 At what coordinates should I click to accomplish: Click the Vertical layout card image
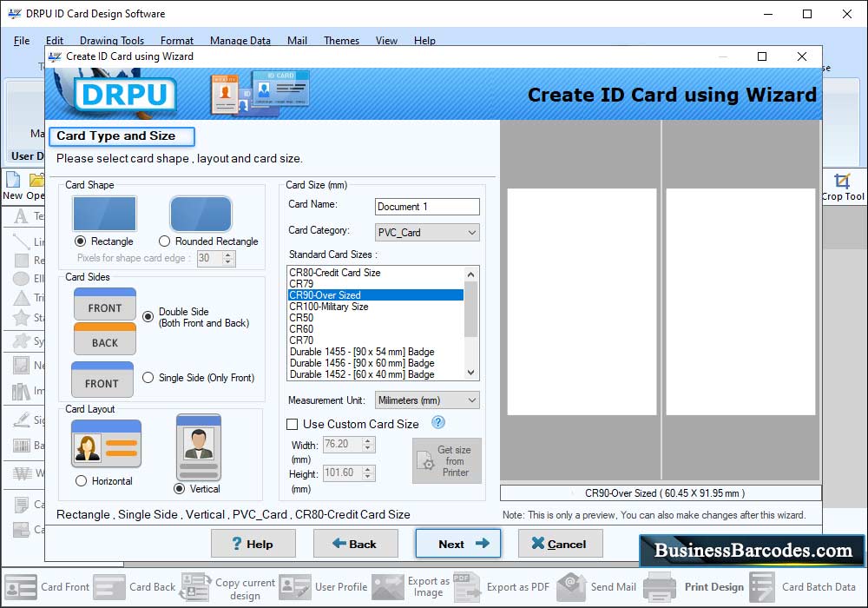click(x=199, y=446)
